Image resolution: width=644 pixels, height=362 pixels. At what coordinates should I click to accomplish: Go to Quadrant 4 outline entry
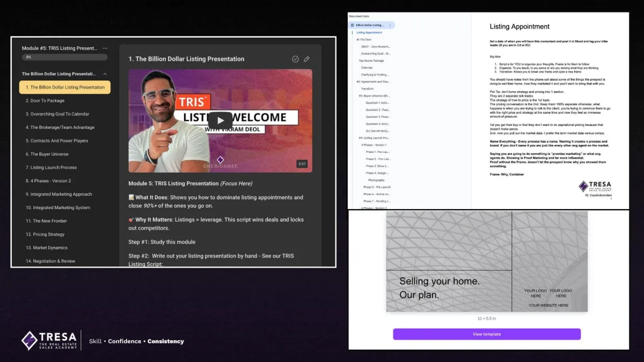coord(378,123)
